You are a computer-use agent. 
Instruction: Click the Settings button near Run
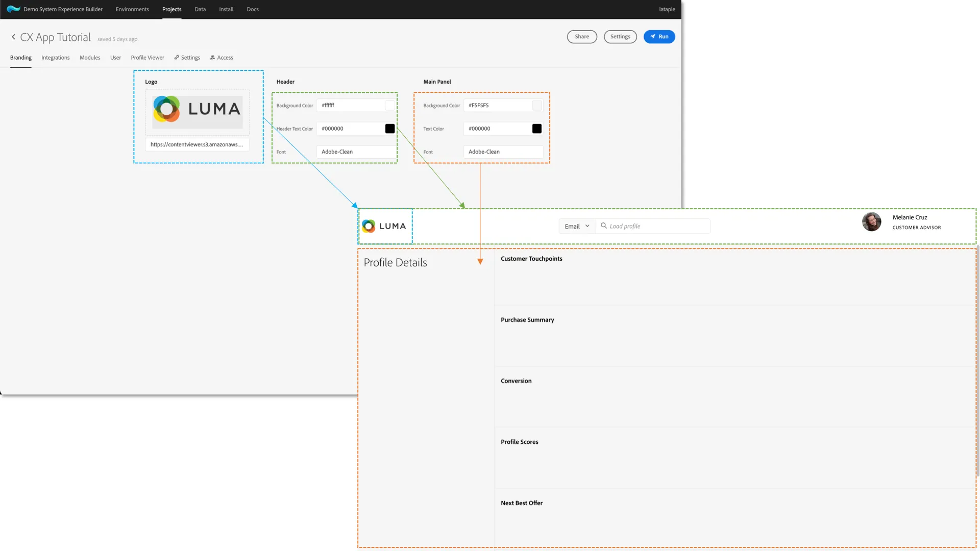tap(620, 37)
